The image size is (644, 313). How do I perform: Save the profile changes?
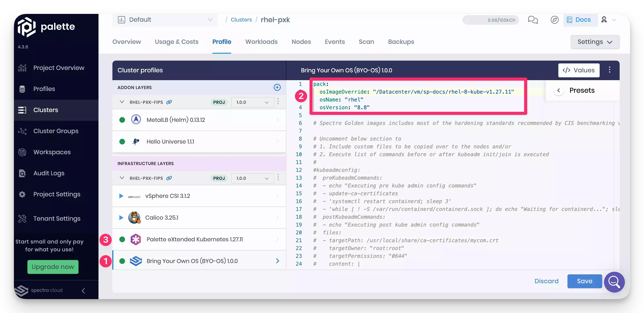584,281
